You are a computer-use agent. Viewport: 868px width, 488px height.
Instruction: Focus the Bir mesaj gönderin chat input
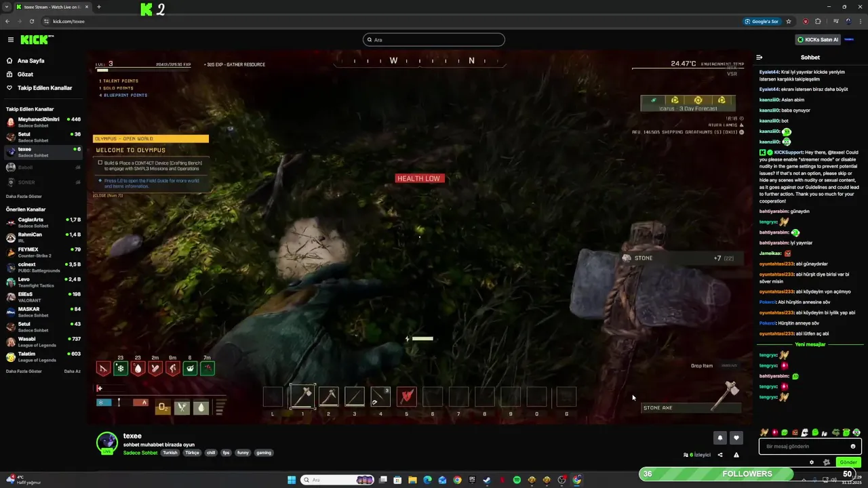810,447
